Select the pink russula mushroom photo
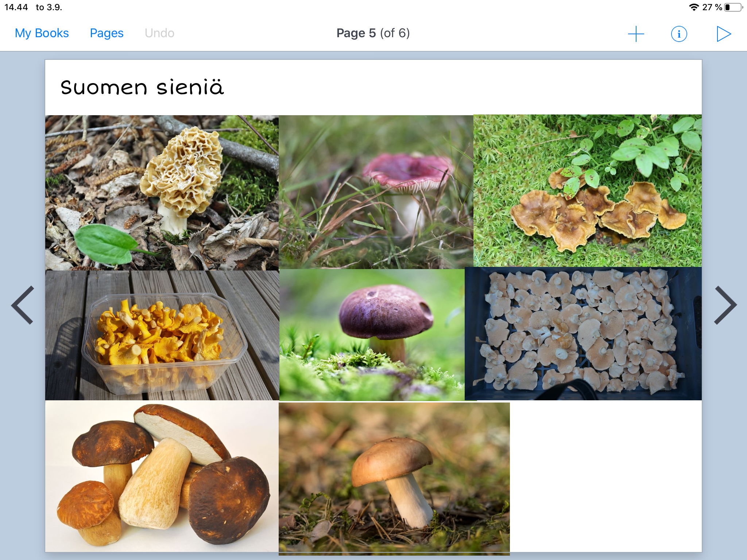 click(376, 192)
